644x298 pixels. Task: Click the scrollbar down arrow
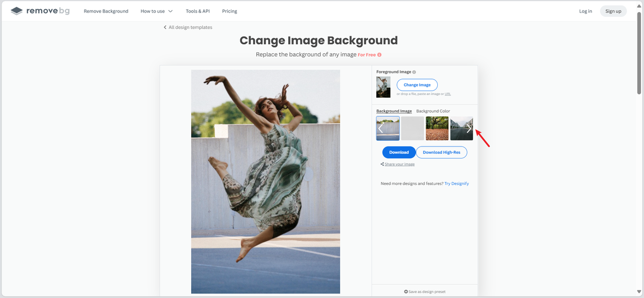pos(639,291)
